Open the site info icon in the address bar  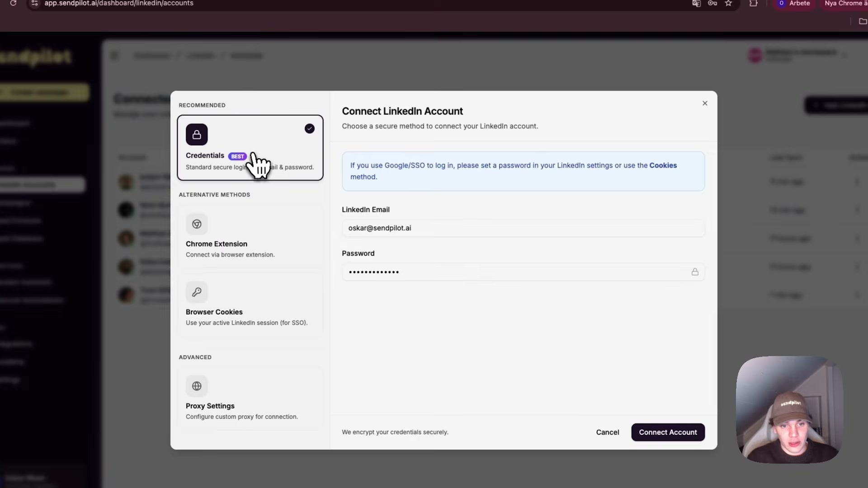click(x=35, y=3)
